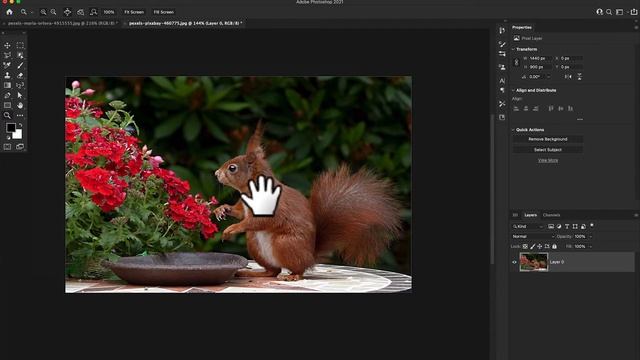The image size is (640, 360).
Task: Filter for adjustment layers
Action: coord(559,227)
